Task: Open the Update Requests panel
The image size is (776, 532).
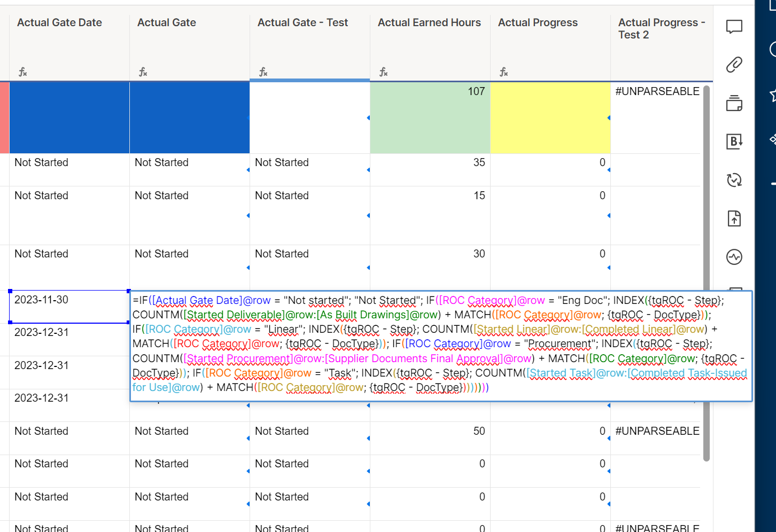Action: [734, 180]
